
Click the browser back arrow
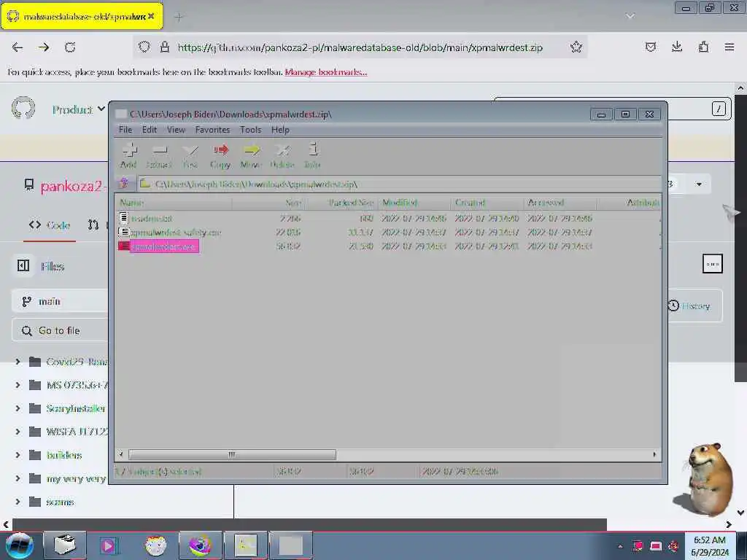pyautogui.click(x=18, y=47)
